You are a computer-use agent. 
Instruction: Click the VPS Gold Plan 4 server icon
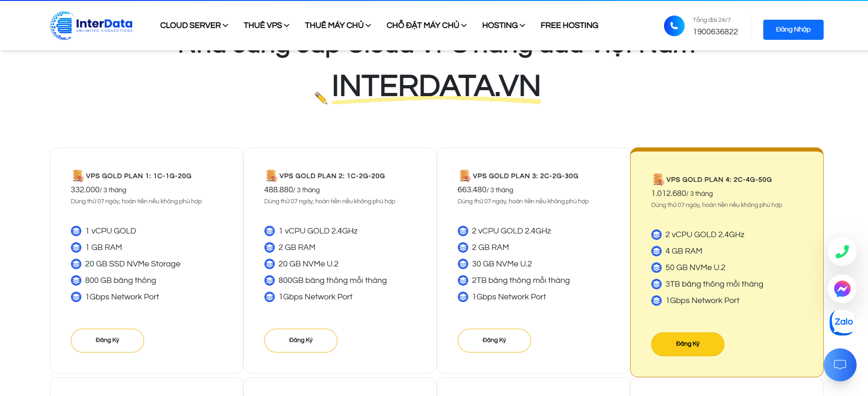658,179
